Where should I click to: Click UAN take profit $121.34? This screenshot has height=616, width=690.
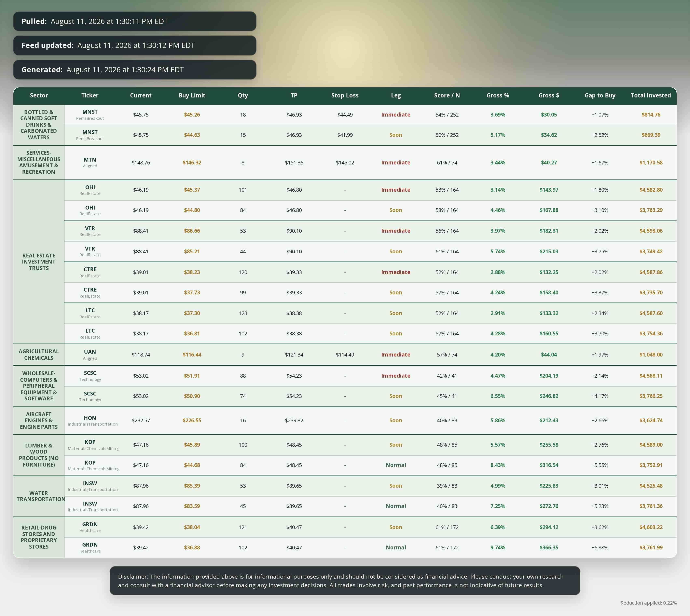pyautogui.click(x=294, y=355)
